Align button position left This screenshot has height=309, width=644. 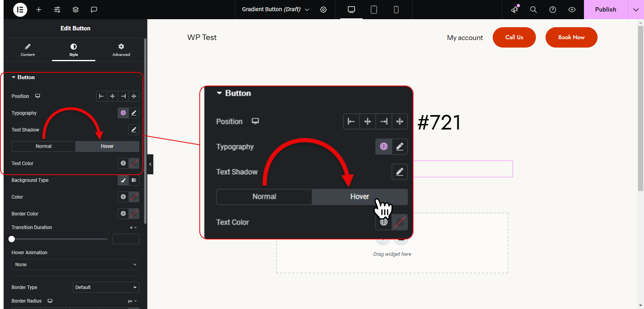pos(102,96)
